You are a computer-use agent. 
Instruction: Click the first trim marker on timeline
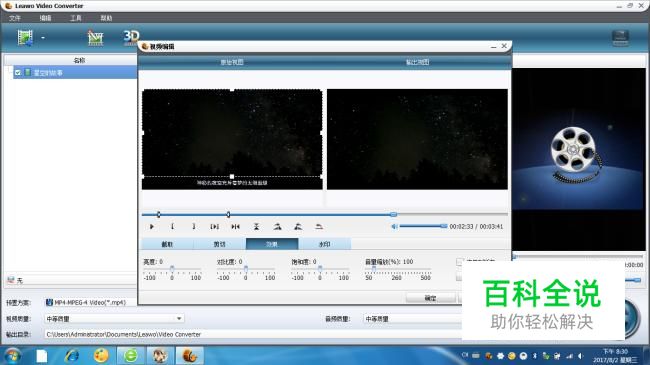(x=158, y=214)
